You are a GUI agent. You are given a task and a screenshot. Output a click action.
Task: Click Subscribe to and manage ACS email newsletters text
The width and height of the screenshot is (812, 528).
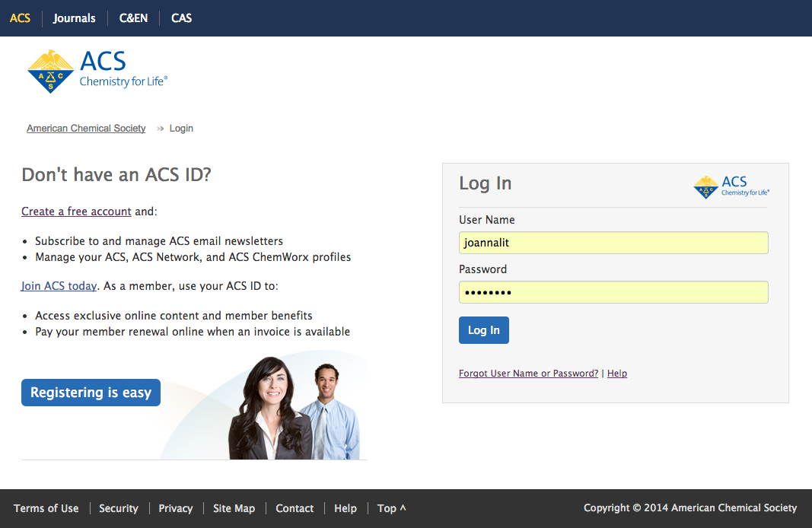tap(159, 241)
